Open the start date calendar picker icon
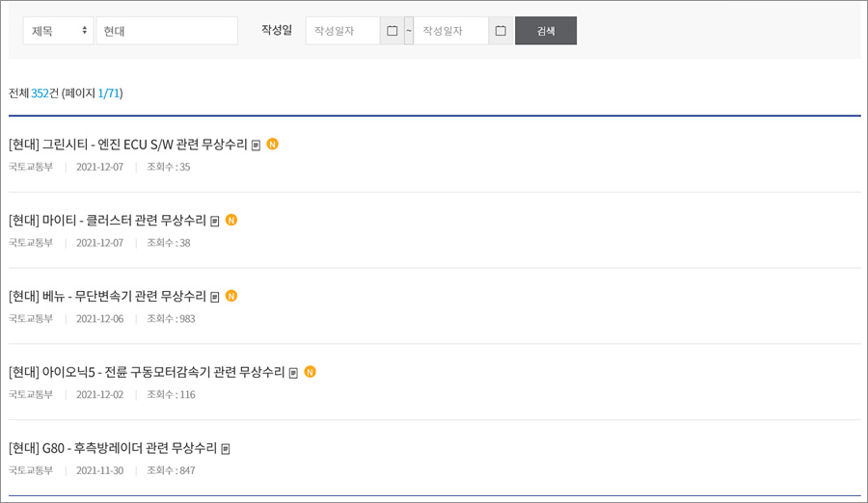 392,31
